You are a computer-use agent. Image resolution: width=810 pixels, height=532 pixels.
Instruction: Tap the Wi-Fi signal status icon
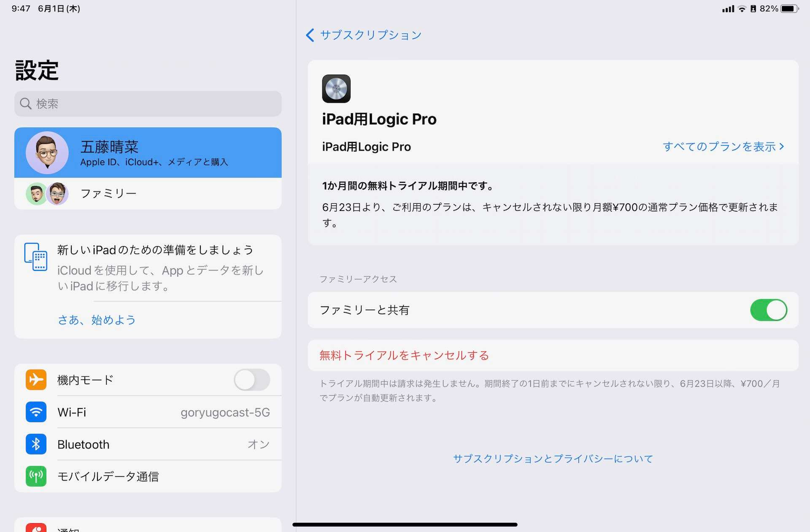pyautogui.click(x=742, y=8)
